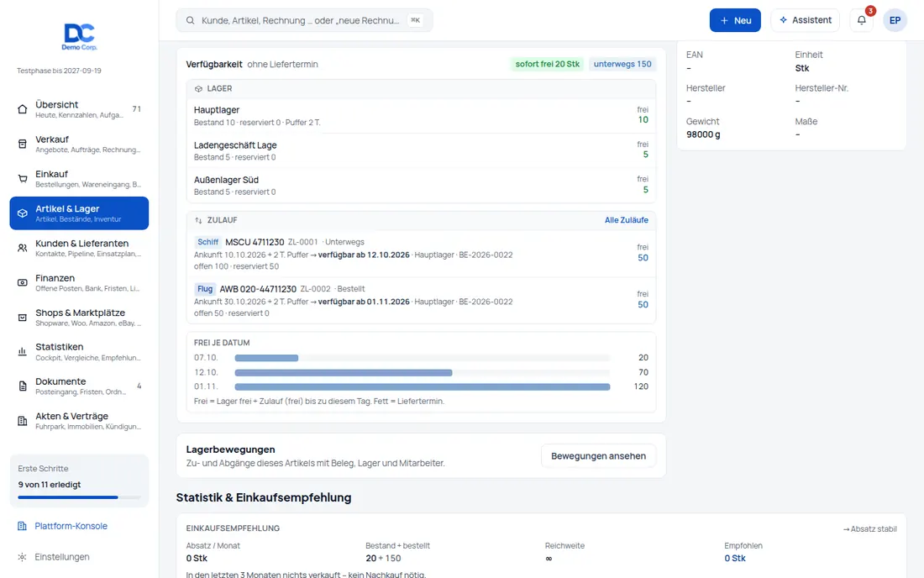This screenshot has height=578, width=924.
Task: Launch the Assistent button
Action: [x=805, y=20]
